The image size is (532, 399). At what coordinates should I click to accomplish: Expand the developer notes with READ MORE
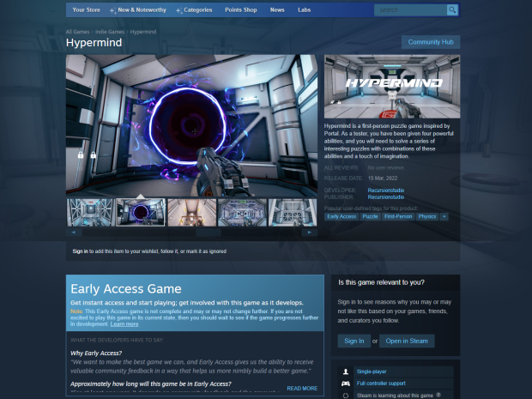coord(302,389)
